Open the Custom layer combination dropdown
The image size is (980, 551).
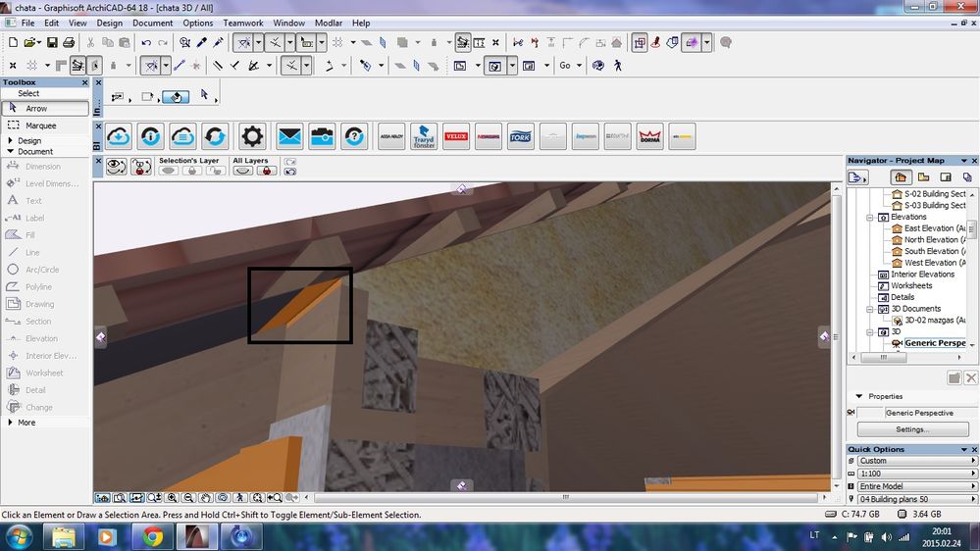click(x=917, y=461)
